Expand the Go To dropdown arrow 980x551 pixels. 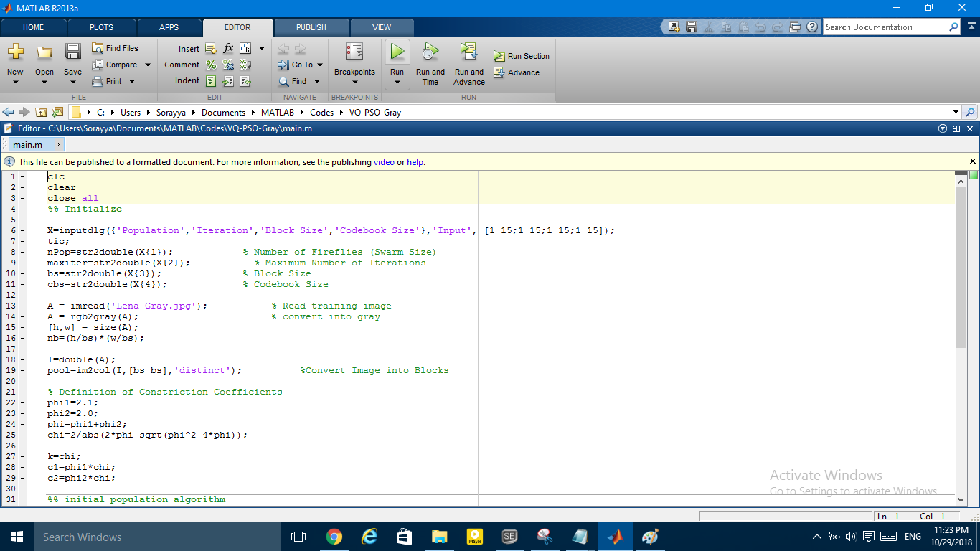click(320, 65)
